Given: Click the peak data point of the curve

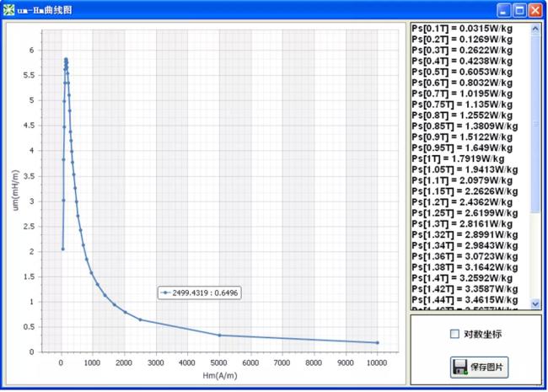Looking at the screenshot, I should pos(66,59).
